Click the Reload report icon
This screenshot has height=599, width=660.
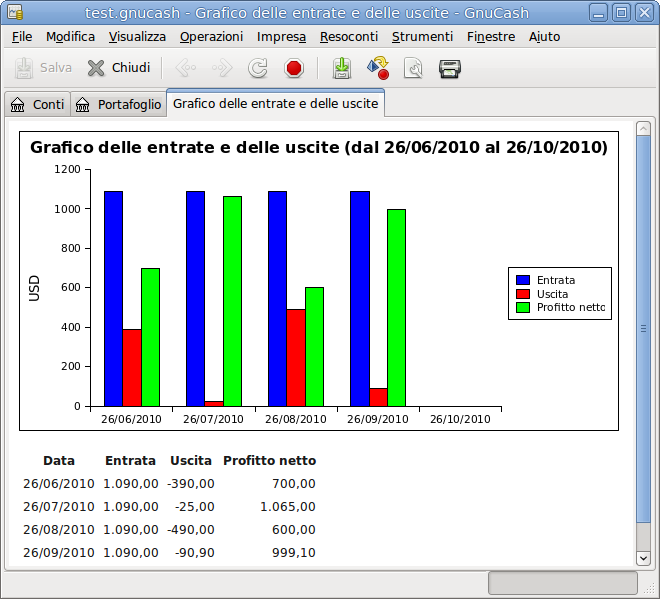click(258, 68)
